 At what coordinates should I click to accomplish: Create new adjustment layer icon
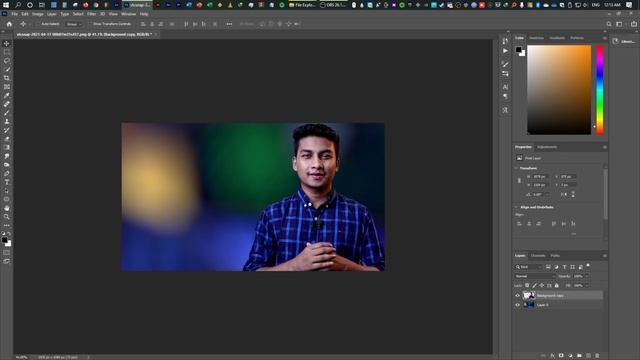coord(570,356)
